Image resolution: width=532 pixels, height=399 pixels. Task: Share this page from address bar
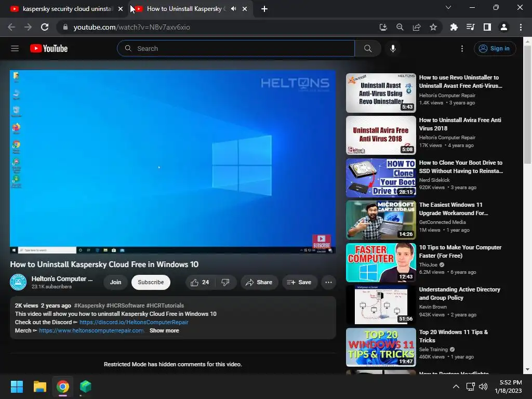[417, 27]
